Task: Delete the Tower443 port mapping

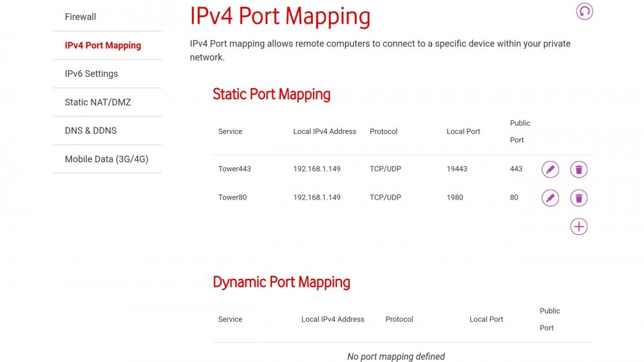Action: tap(579, 169)
